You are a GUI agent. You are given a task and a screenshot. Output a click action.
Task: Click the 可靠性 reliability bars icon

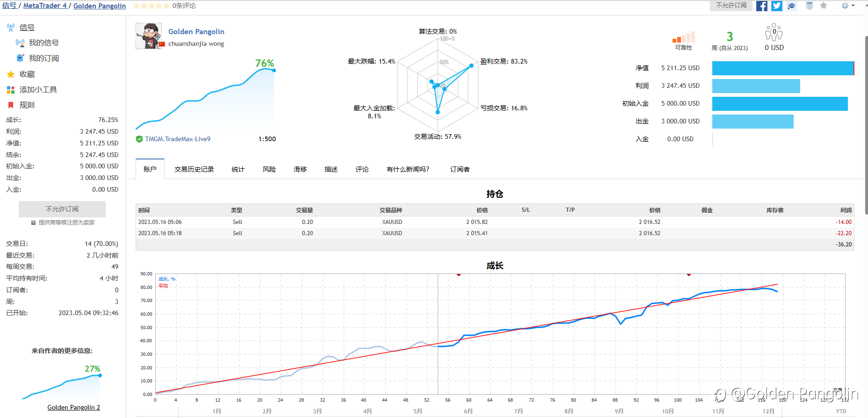pos(684,37)
